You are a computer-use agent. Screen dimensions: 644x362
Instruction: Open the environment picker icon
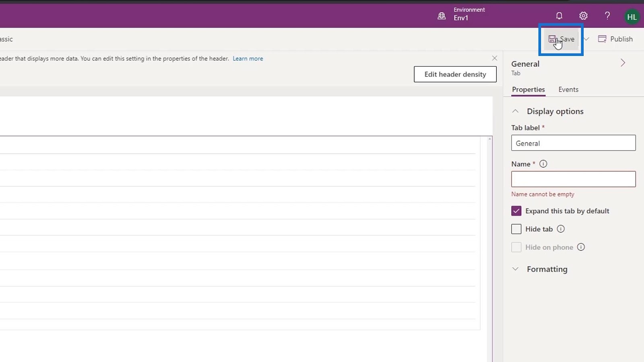point(442,16)
